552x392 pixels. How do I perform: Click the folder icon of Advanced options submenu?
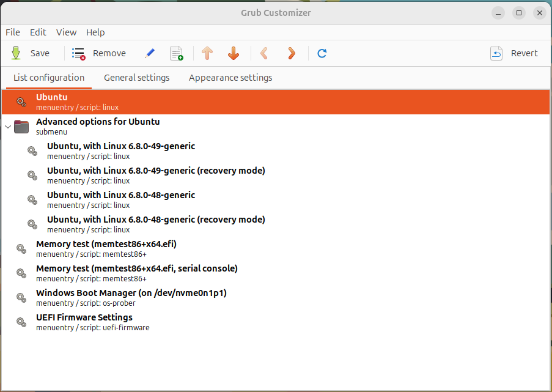21,126
